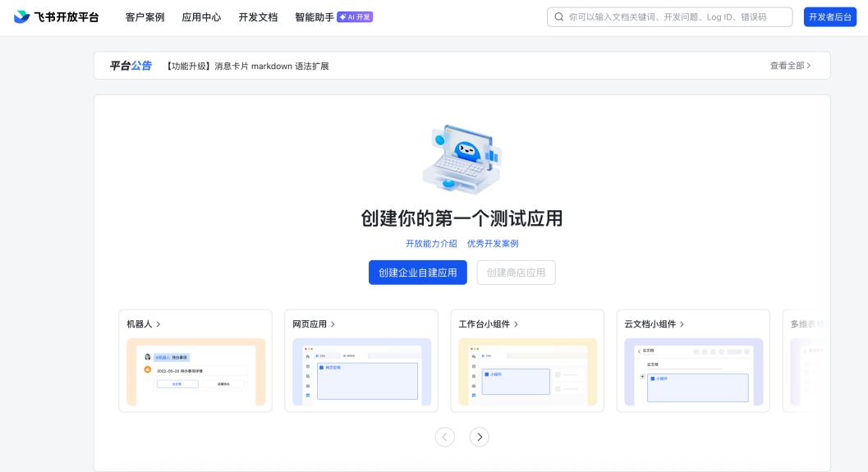Expand the 云文档小组件 card title
The height and width of the screenshot is (472, 868).
[x=654, y=323]
